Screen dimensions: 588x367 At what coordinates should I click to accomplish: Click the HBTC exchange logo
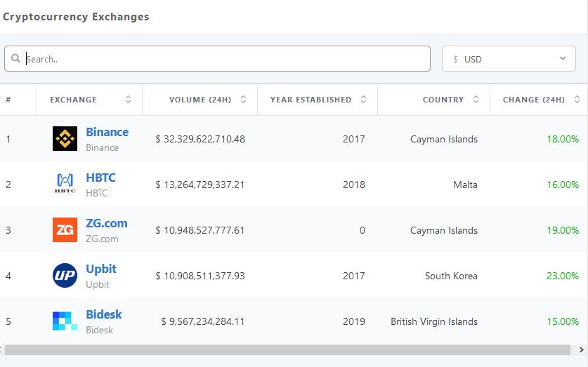[65, 183]
